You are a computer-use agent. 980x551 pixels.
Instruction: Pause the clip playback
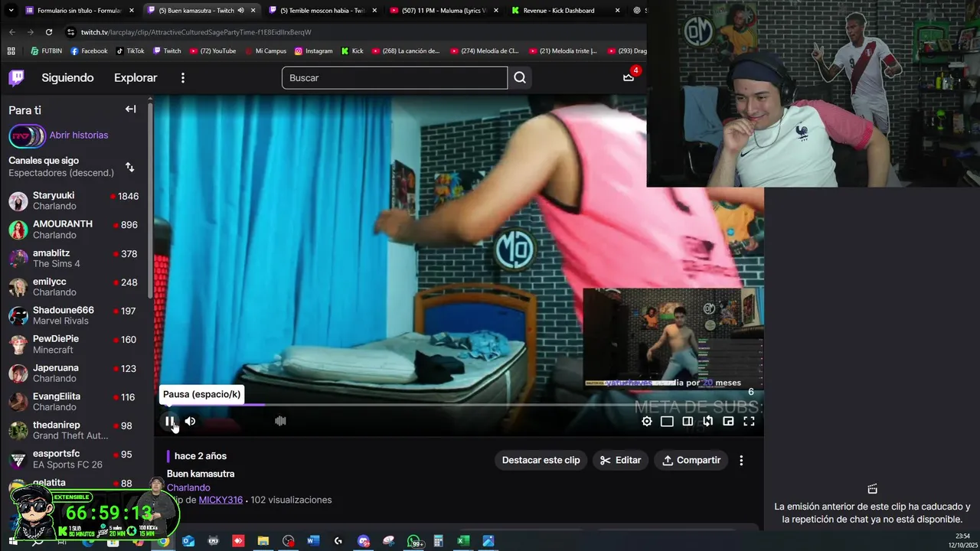click(x=169, y=421)
